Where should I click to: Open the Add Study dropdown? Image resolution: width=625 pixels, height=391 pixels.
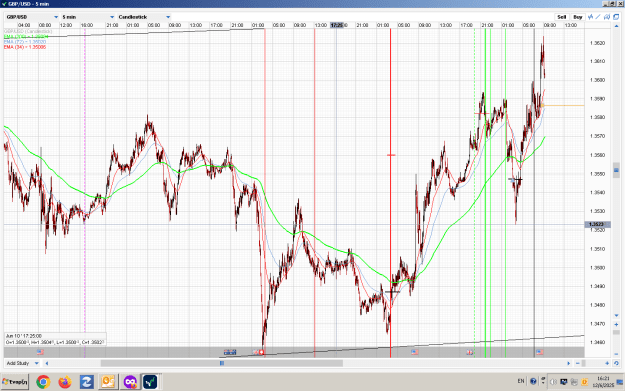click(x=22, y=363)
